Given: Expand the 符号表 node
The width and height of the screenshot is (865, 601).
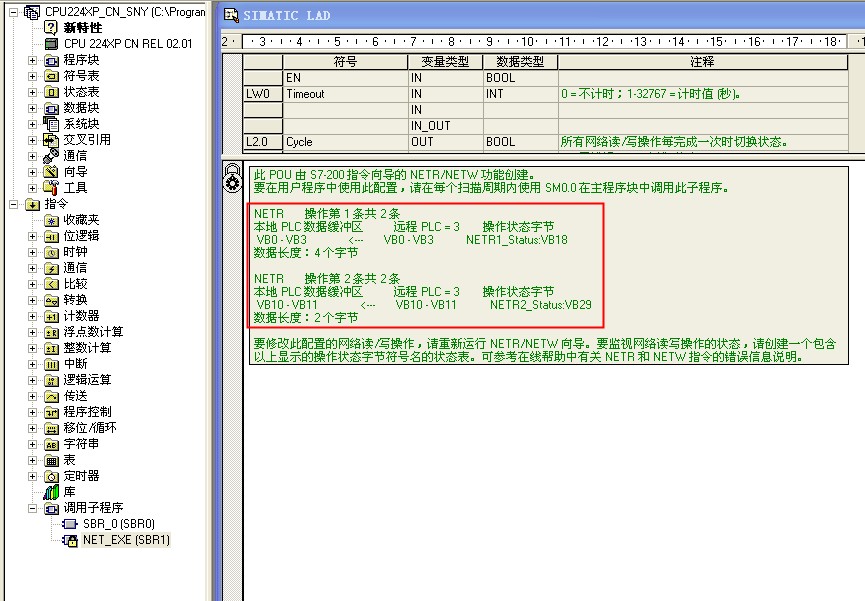Looking at the screenshot, I should point(33,76).
